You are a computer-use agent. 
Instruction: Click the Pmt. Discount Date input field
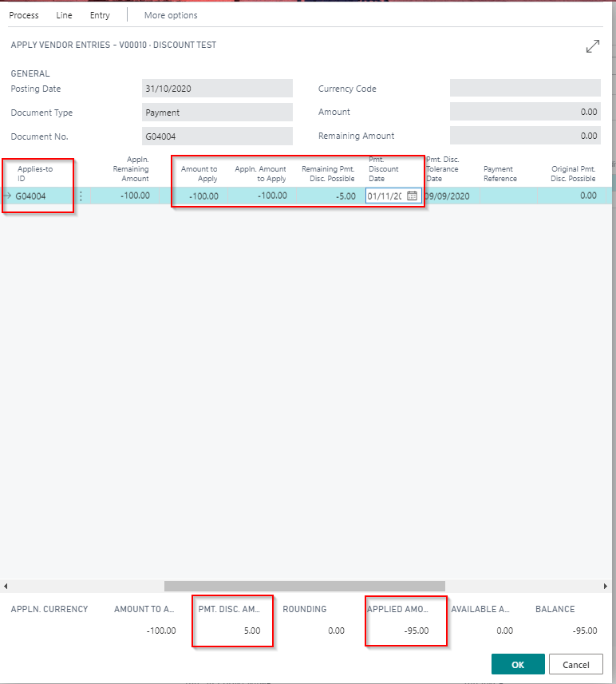[x=385, y=196]
